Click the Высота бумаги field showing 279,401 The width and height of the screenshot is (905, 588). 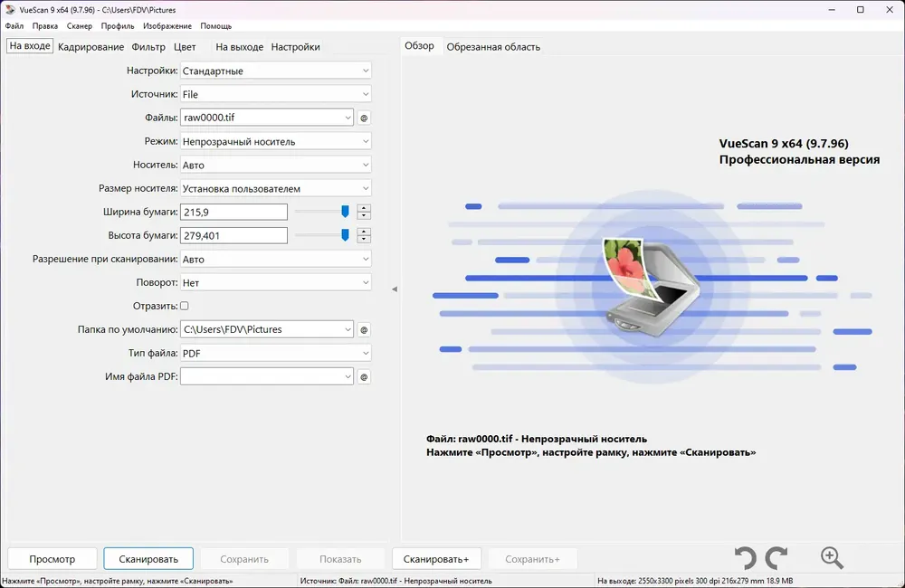point(233,235)
